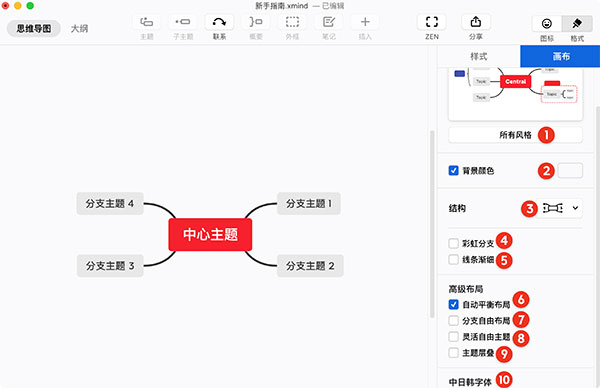Click the All Styles (所有风格) button

515,135
